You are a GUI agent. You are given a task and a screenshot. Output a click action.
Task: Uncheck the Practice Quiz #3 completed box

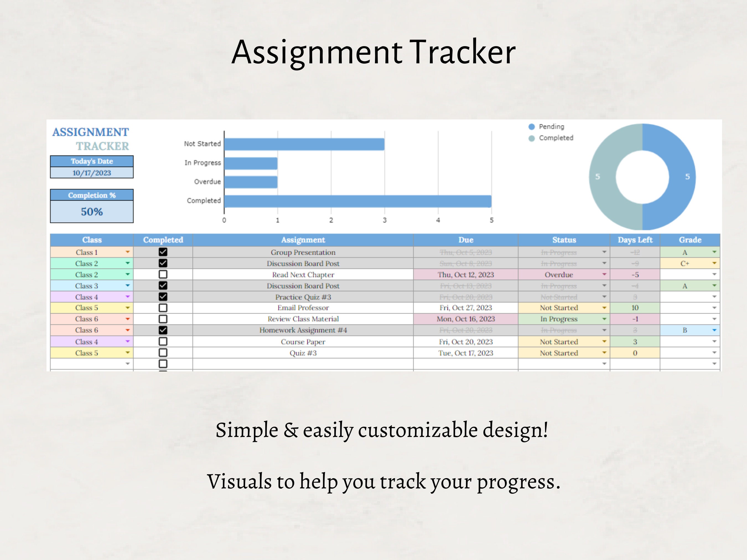163,297
